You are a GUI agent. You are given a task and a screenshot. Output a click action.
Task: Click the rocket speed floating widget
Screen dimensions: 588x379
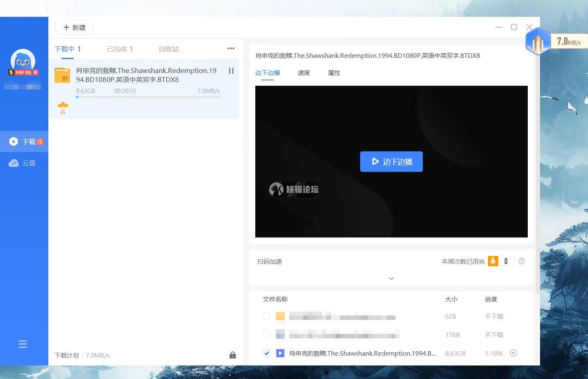538,42
